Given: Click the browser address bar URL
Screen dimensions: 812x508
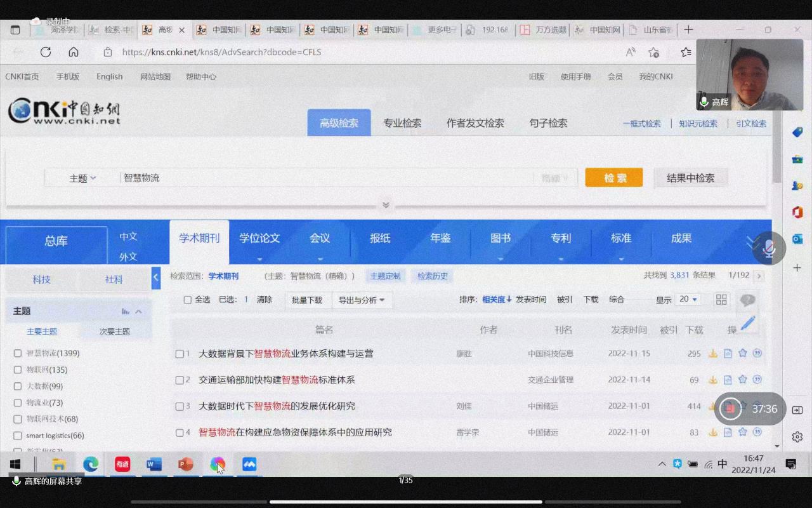Looking at the screenshot, I should pos(221,52).
